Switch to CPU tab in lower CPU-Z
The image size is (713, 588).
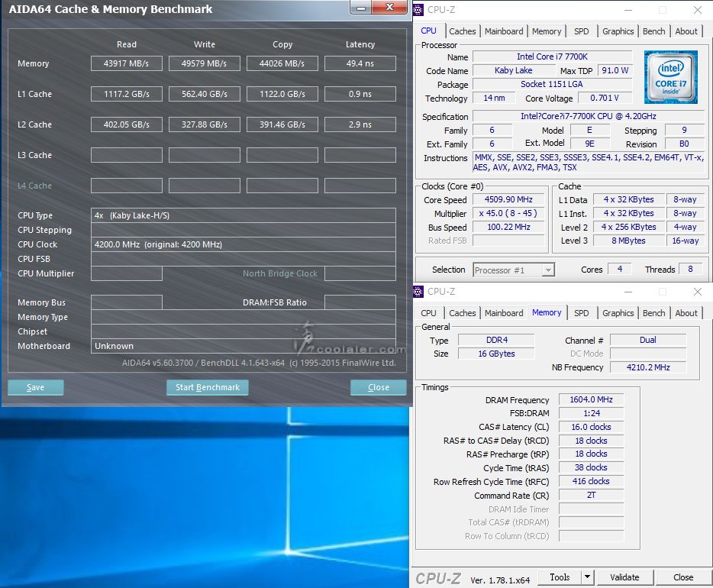click(429, 313)
